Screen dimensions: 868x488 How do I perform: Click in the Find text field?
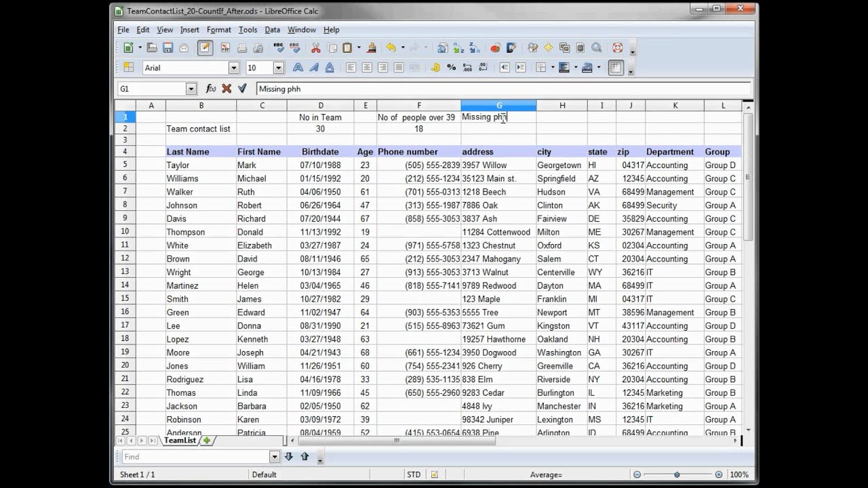pos(195,457)
